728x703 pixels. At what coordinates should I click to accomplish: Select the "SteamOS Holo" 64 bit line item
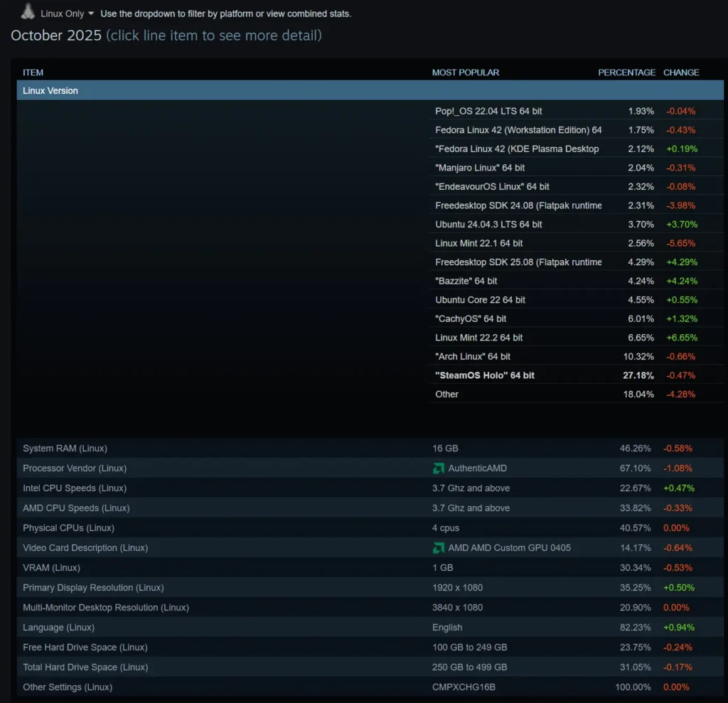coord(485,375)
